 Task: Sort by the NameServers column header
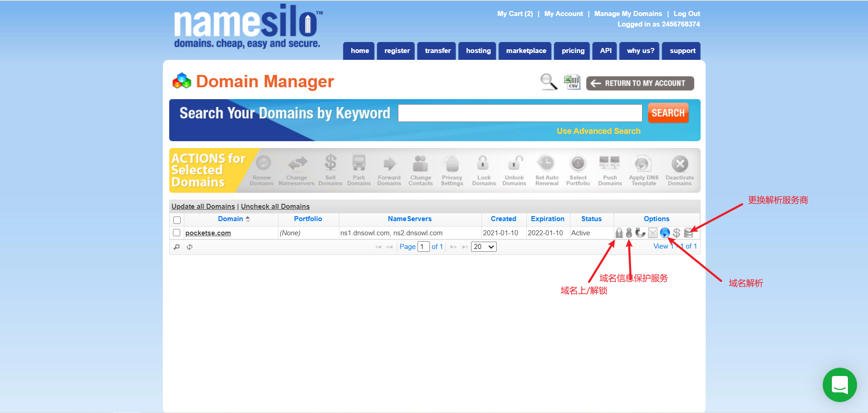[410, 219]
